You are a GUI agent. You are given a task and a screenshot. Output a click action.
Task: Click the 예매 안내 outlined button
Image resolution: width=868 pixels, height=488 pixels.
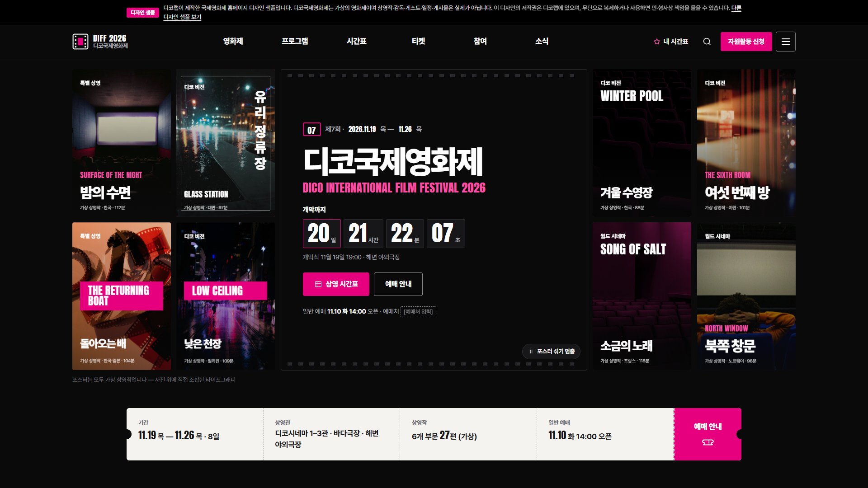(398, 284)
